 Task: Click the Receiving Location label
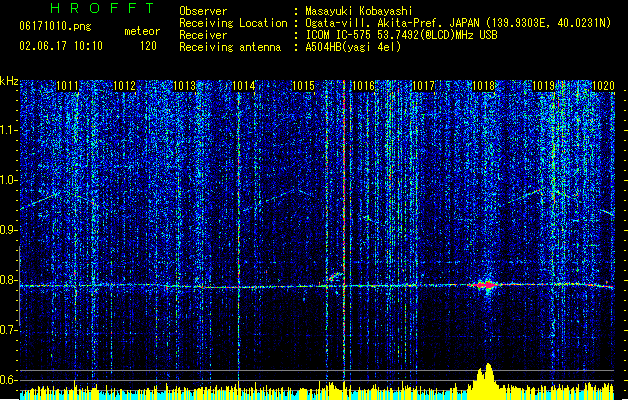click(x=233, y=23)
